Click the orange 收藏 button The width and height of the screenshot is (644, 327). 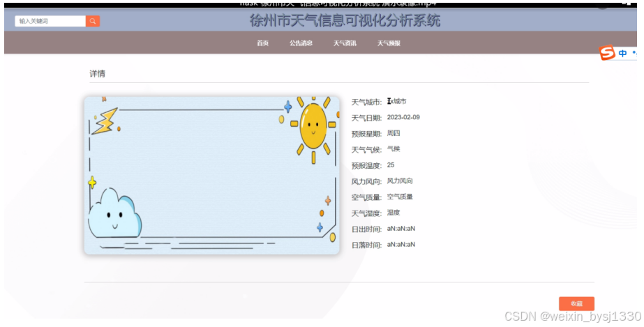click(x=576, y=303)
